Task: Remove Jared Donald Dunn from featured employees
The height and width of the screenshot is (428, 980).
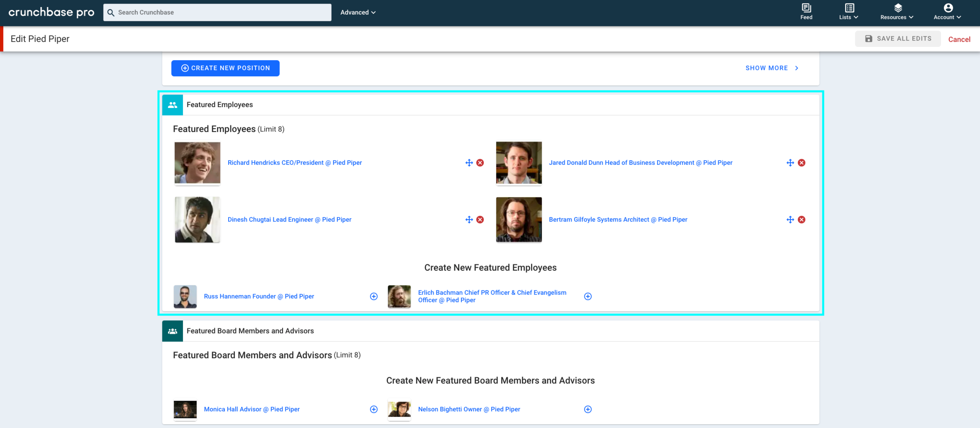Action: 802,163
